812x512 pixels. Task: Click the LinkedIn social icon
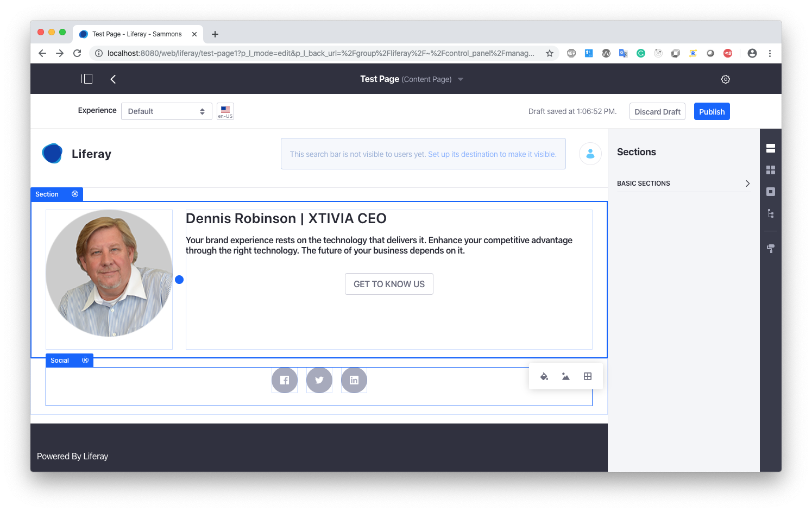[x=354, y=380]
